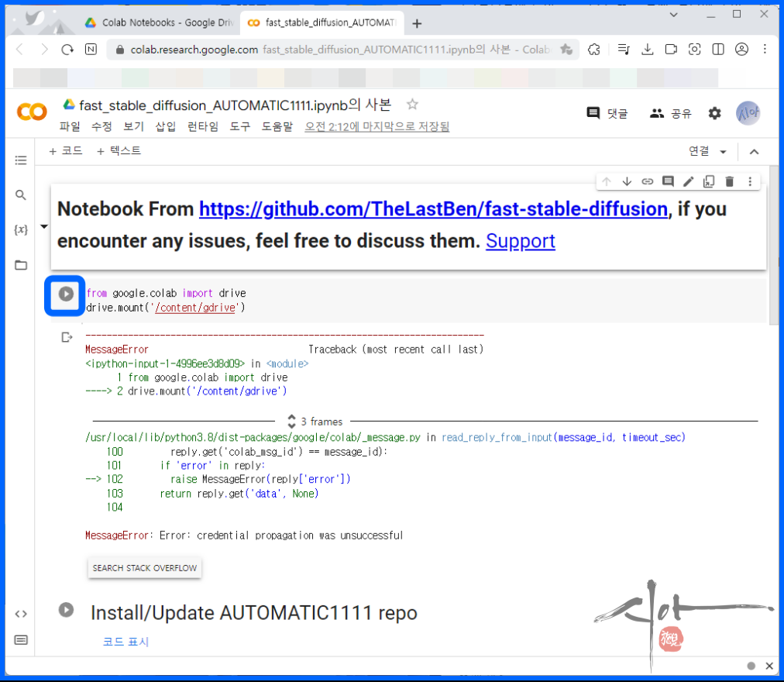The height and width of the screenshot is (682, 784).
Task: Open the 수정 menu
Action: point(101,126)
